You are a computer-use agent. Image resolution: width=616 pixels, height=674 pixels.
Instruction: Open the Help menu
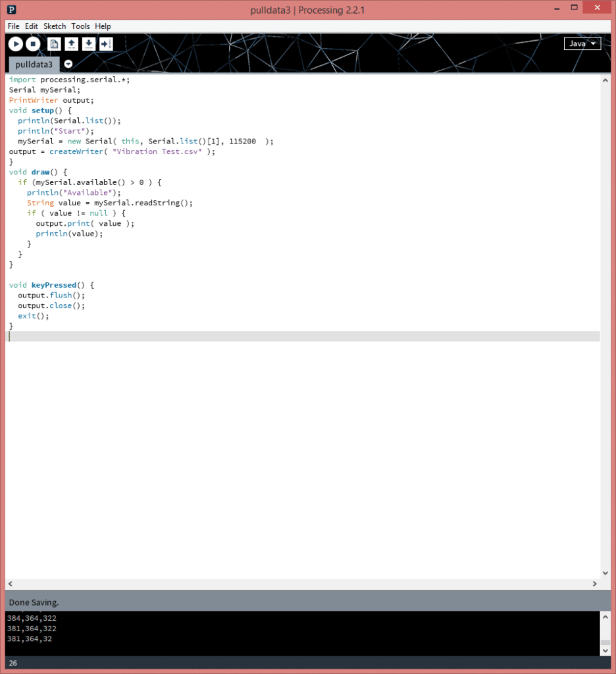(x=103, y=26)
